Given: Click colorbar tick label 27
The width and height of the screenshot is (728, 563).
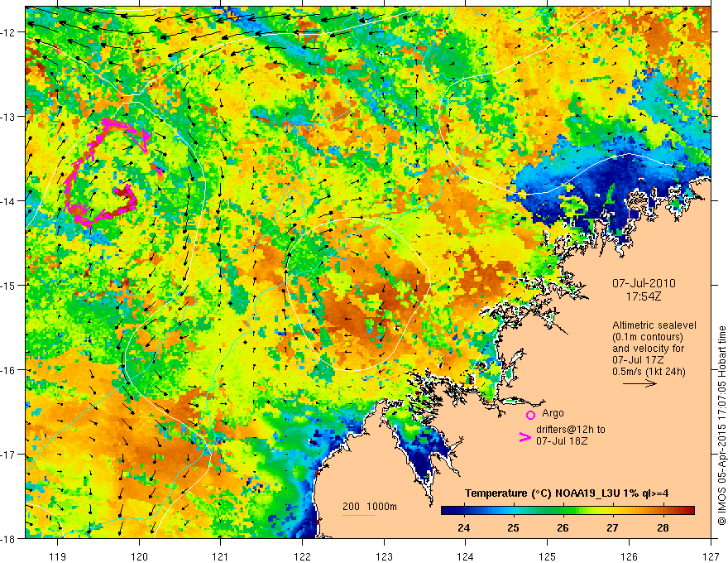Looking at the screenshot, I should [x=612, y=527].
